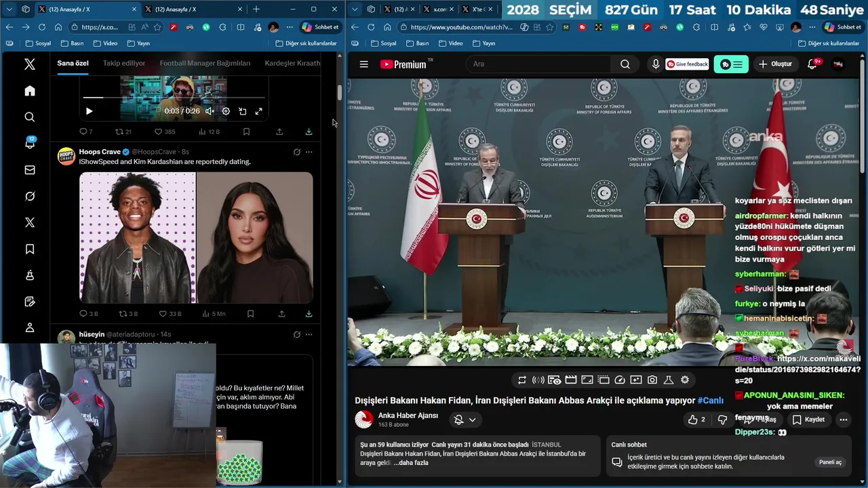Click the YouTube Ara search field
Viewport: 868px width, 488px height.
539,64
